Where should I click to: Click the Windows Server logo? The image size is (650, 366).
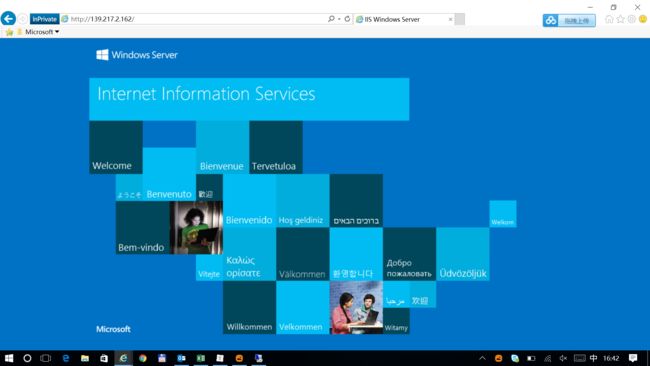point(137,55)
